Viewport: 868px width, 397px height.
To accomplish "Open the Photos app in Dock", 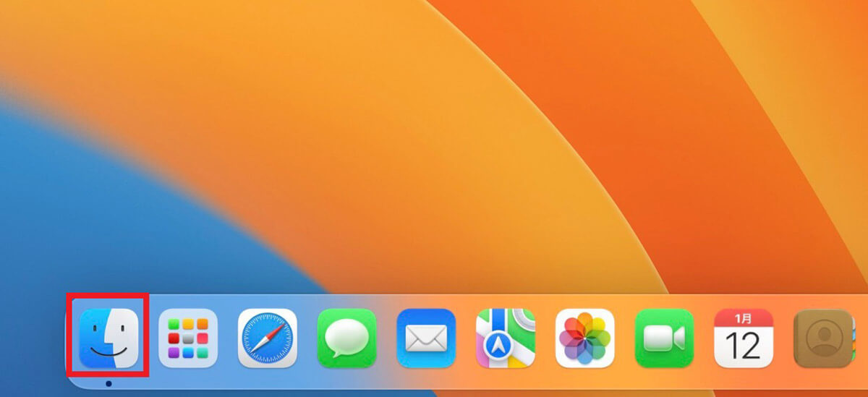I will click(x=584, y=338).
